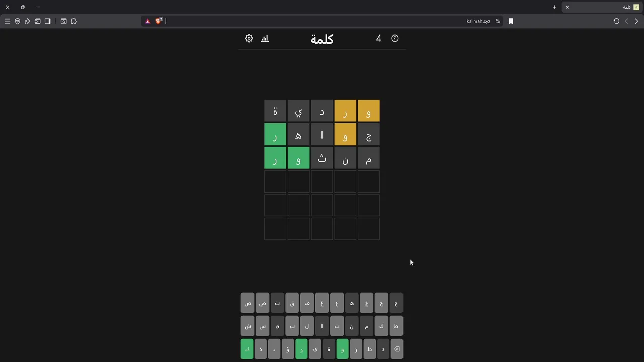The width and height of the screenshot is (644, 362).
Task: Tap the ح keyboard key
Action: tap(381, 303)
